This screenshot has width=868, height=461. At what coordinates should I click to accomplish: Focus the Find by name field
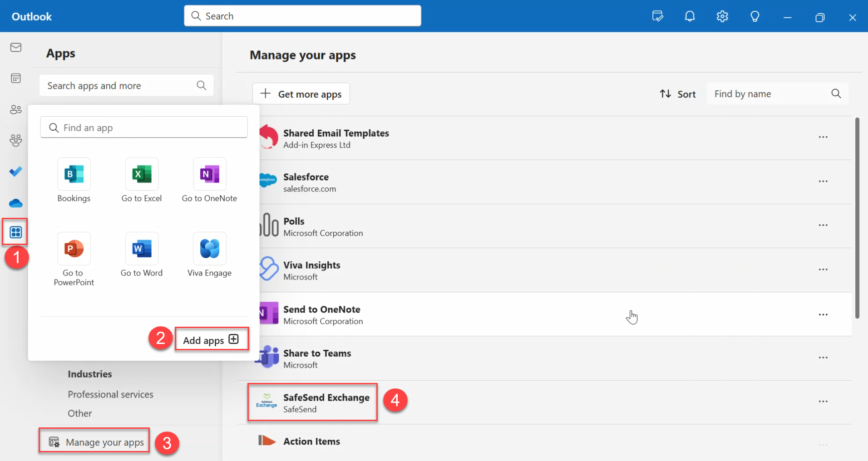pyautogui.click(x=777, y=93)
